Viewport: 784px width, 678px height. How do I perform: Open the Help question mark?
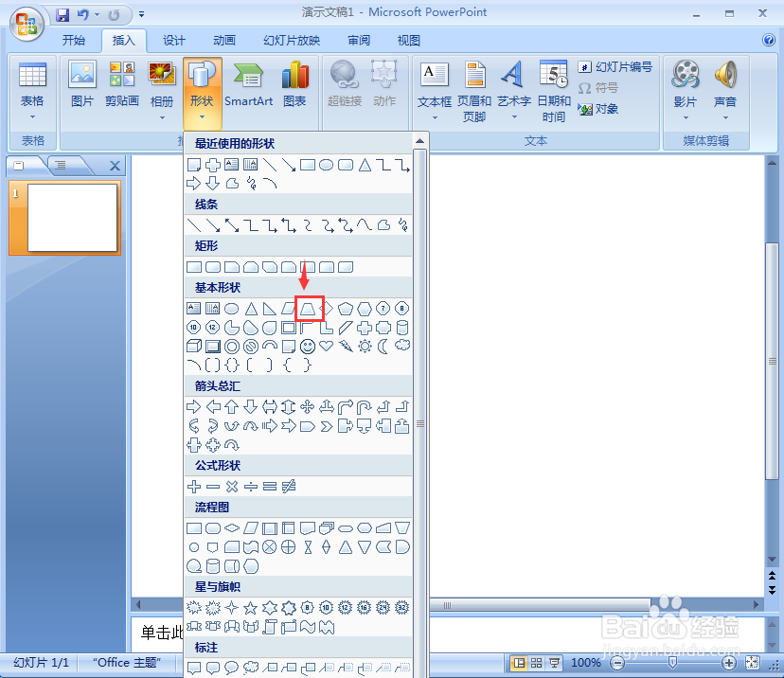pos(769,40)
